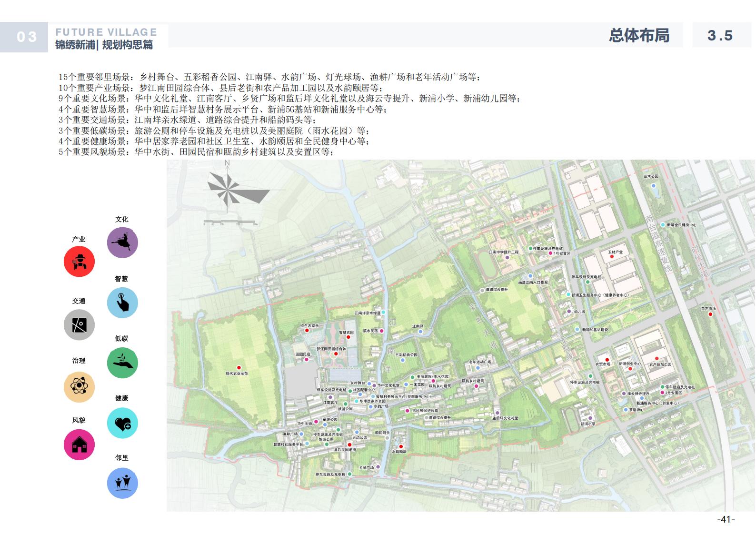Click the line starting 5个重要风貌场景
756x535 pixels.
click(196, 152)
